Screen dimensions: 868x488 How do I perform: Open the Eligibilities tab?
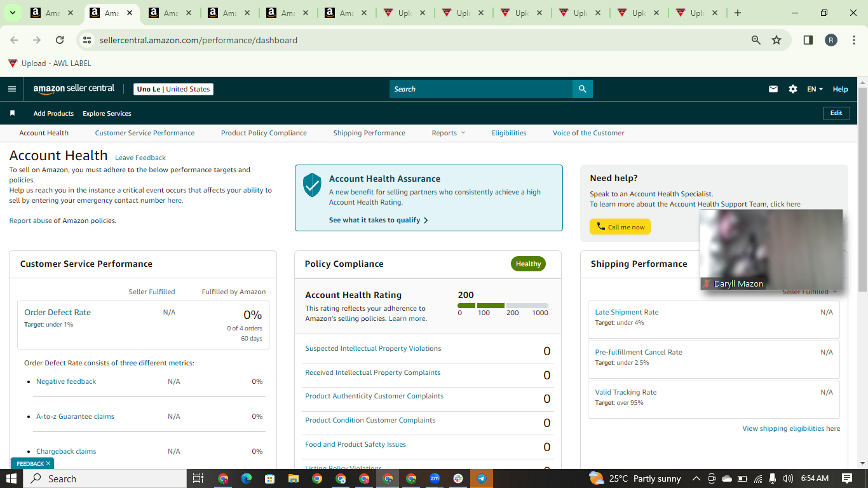(509, 133)
